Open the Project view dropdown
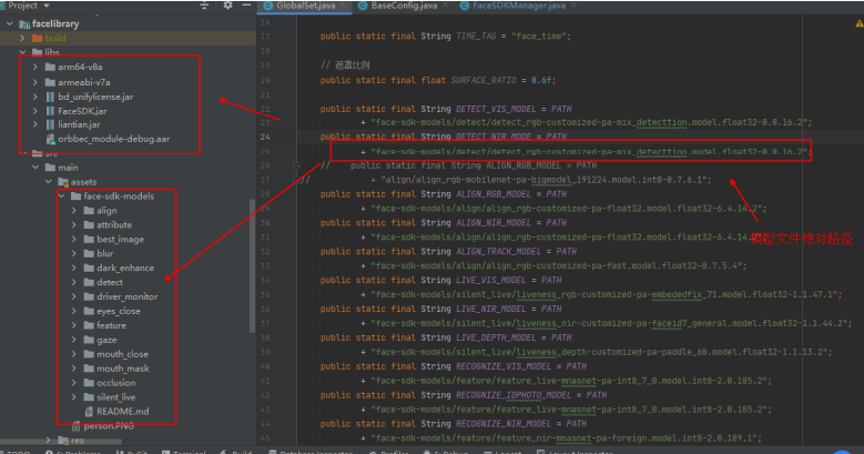Screen dimensions: 864x454 point(46,6)
